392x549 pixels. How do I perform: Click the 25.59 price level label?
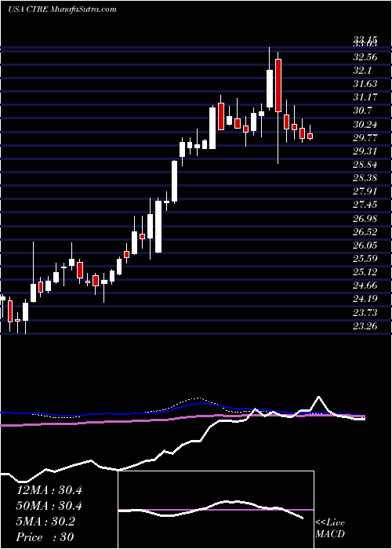[365, 259]
